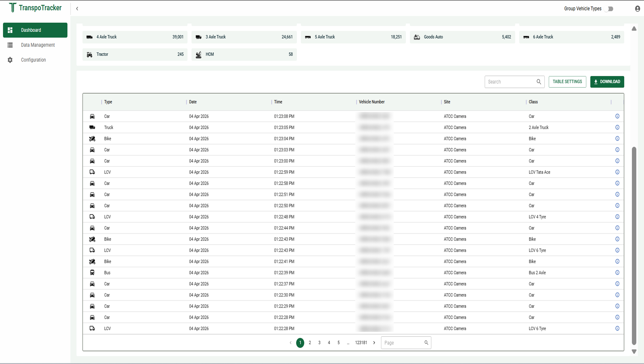Open the Dashboard menu item
Screen dimensions: 644x364
pyautogui.click(x=35, y=30)
